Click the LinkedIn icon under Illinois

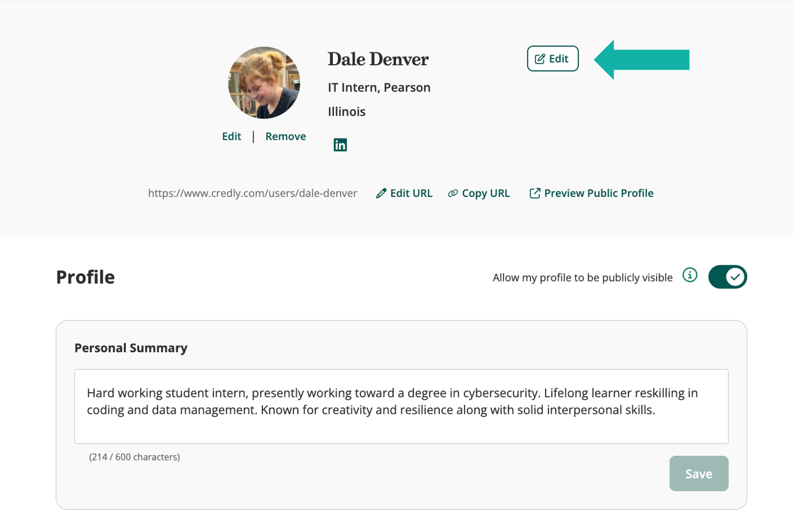pyautogui.click(x=340, y=145)
